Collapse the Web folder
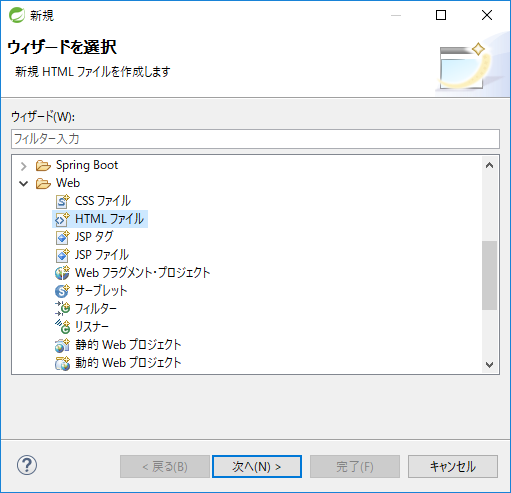The width and height of the screenshot is (511, 493). [x=24, y=183]
